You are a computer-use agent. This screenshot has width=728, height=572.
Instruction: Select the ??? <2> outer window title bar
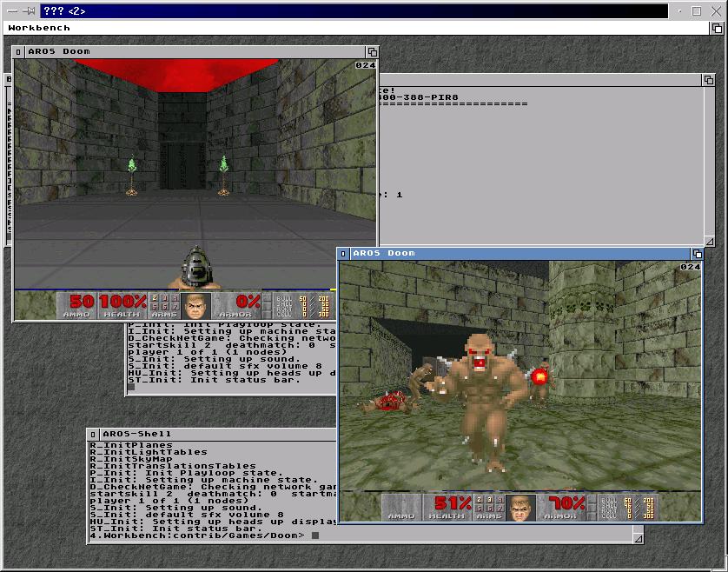click(x=347, y=11)
